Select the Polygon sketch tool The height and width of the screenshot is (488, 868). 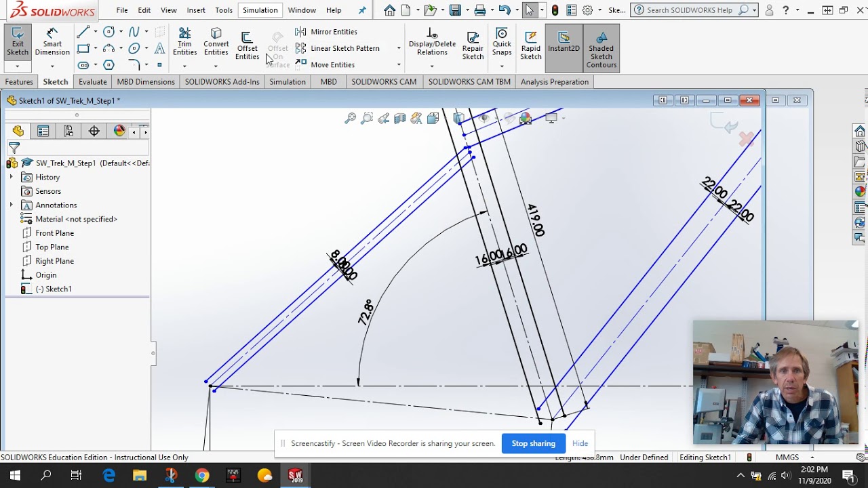click(x=108, y=65)
